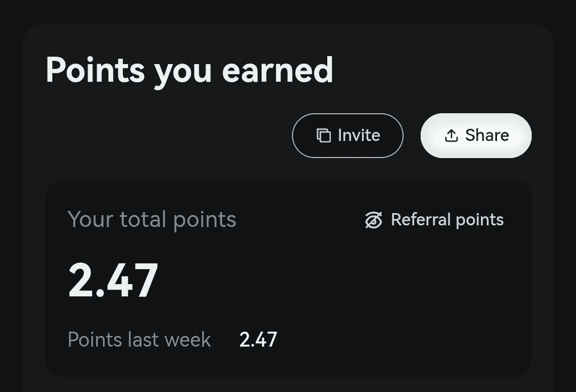This screenshot has height=392, width=576.
Task: Click the copy icon inside Invite button
Action: click(323, 136)
